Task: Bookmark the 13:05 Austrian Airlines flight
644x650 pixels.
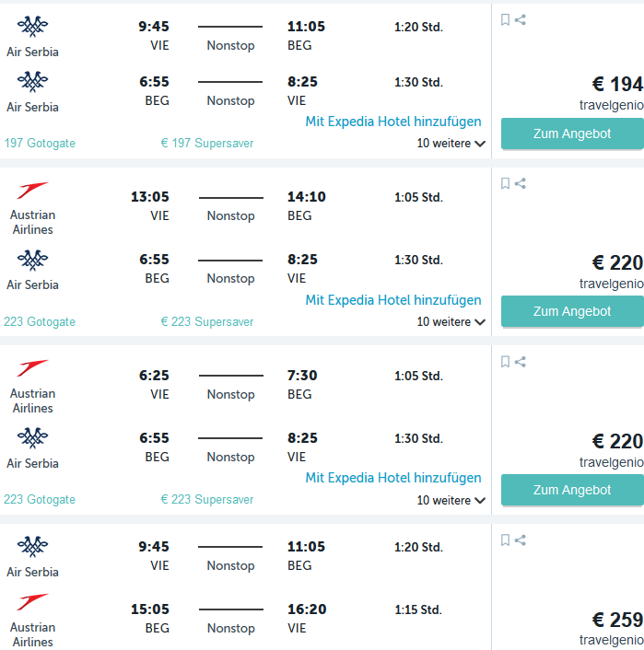Action: 505,183
